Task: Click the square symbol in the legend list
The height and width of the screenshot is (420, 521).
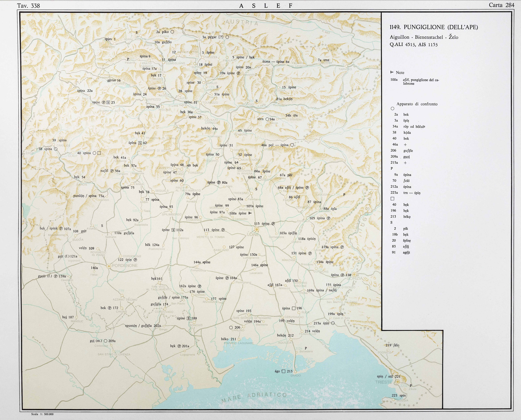Action: tap(392, 199)
